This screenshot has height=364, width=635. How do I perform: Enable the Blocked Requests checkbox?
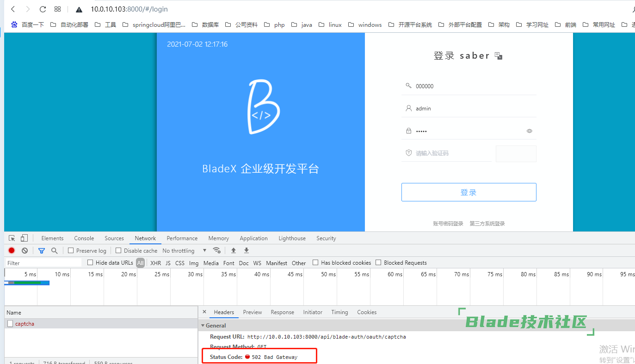378,262
